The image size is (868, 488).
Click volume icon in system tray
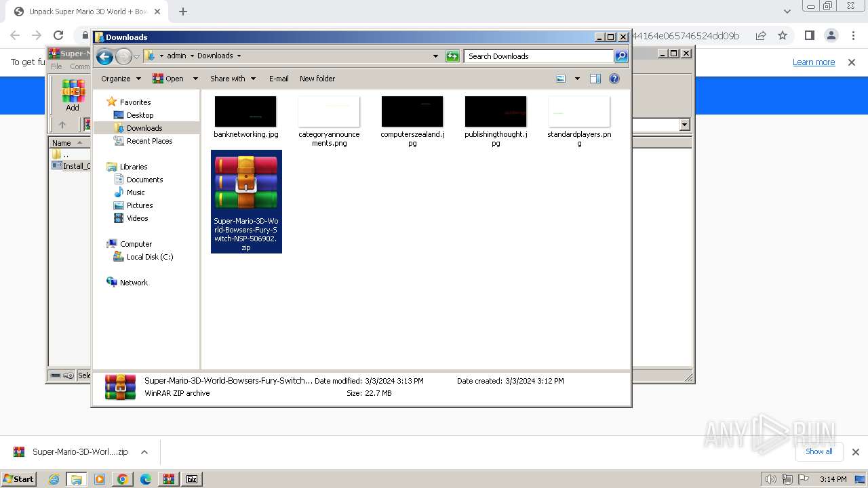[x=771, y=479]
